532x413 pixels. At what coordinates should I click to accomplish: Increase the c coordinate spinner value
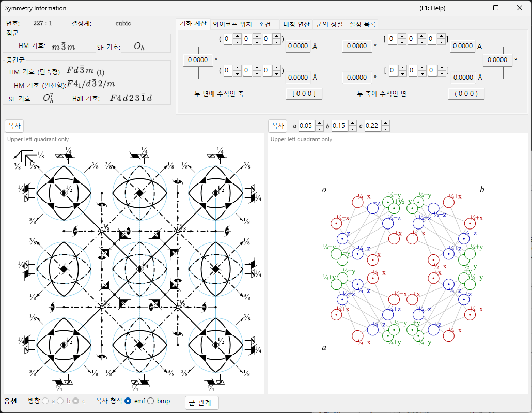(385, 123)
